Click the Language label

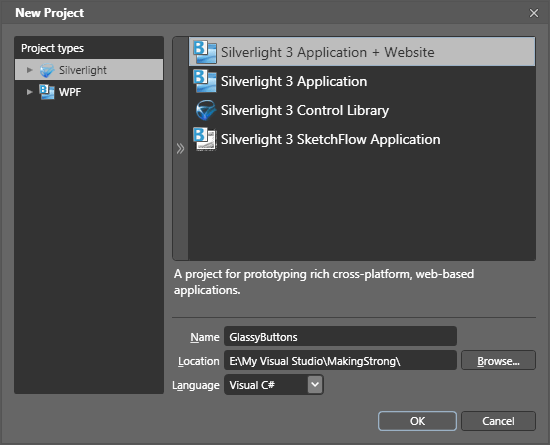196,385
